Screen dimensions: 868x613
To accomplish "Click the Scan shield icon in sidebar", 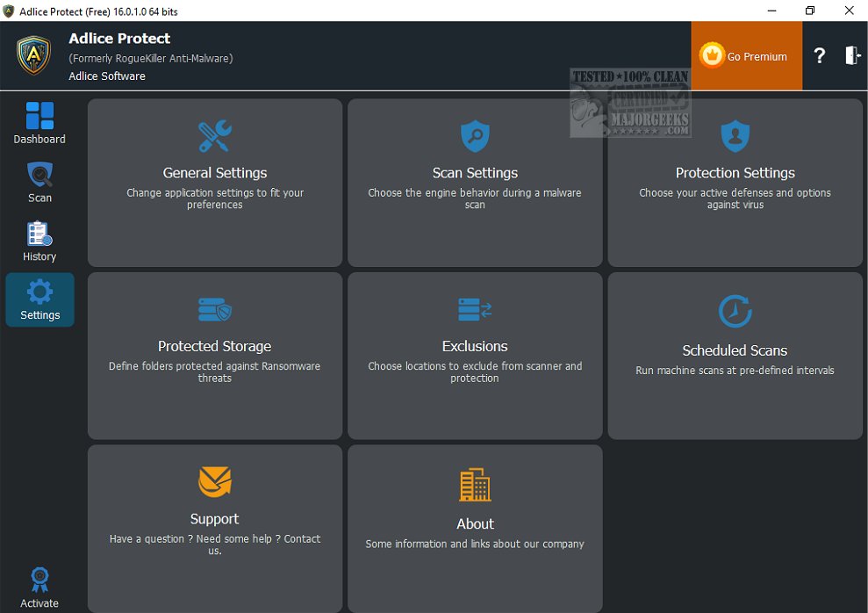I will coord(39,175).
